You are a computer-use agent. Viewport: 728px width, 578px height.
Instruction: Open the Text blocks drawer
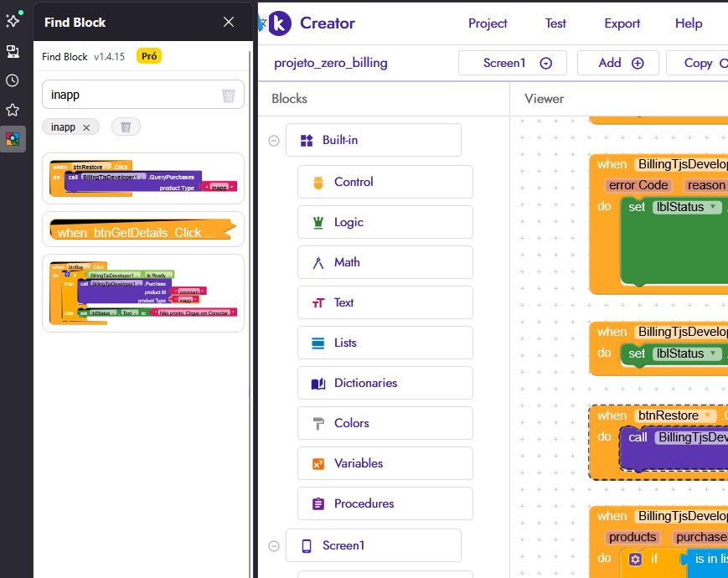coord(385,302)
